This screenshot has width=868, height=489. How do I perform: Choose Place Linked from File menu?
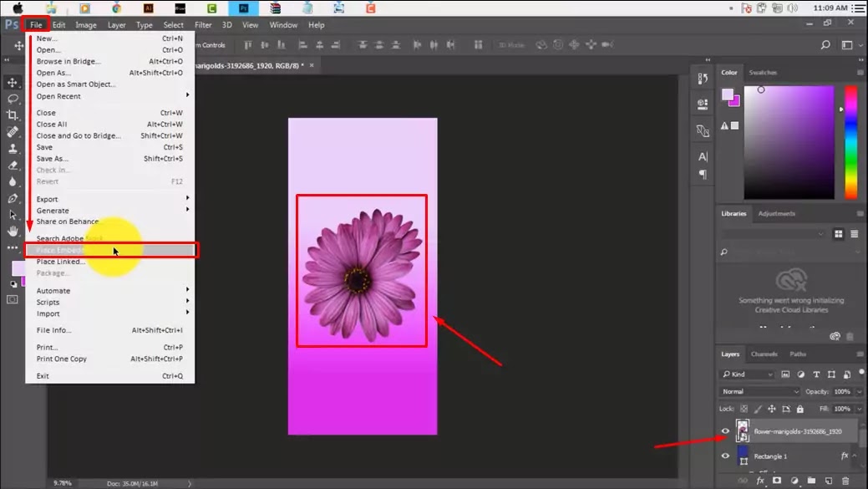[x=60, y=262]
